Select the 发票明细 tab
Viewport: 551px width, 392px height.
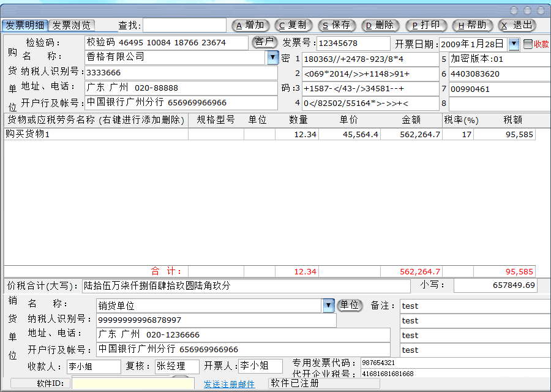point(24,25)
